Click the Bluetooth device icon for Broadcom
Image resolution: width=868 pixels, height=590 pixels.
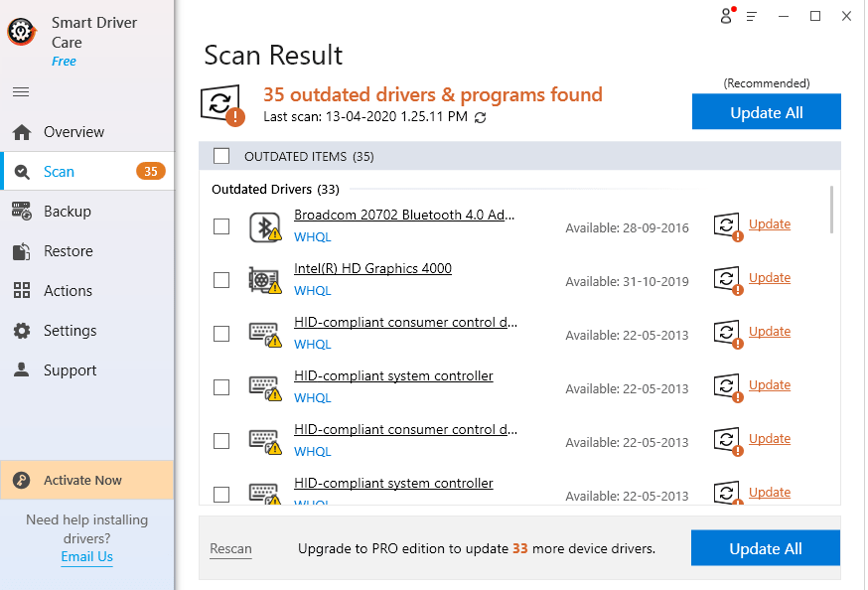pyautogui.click(x=265, y=227)
